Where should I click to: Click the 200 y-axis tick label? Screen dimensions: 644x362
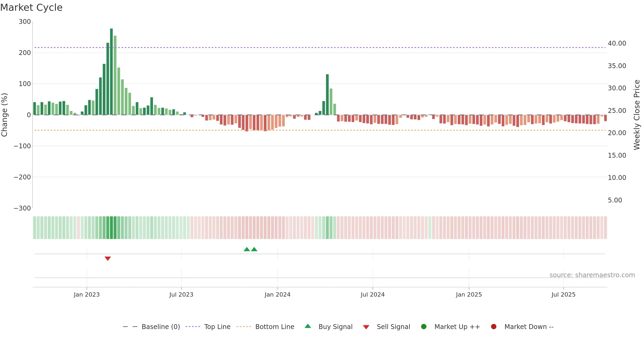point(25,53)
